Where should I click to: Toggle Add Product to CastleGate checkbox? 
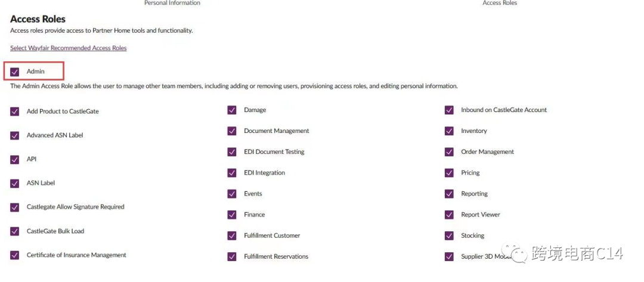15,111
